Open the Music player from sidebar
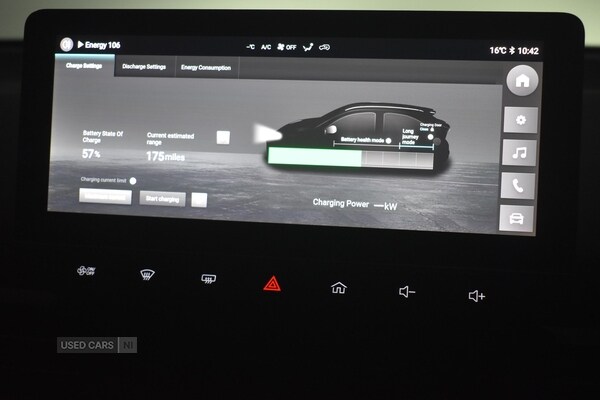This screenshot has height=400, width=600. coord(519,152)
